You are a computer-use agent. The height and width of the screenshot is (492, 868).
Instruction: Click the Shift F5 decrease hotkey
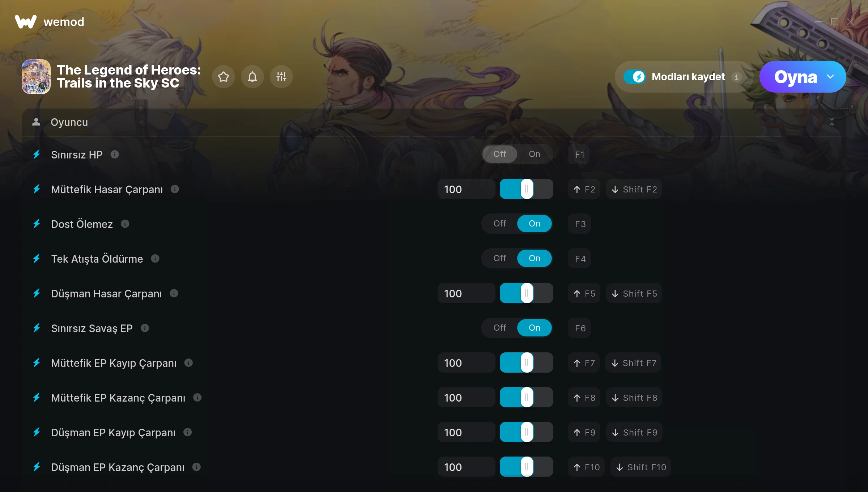634,293
